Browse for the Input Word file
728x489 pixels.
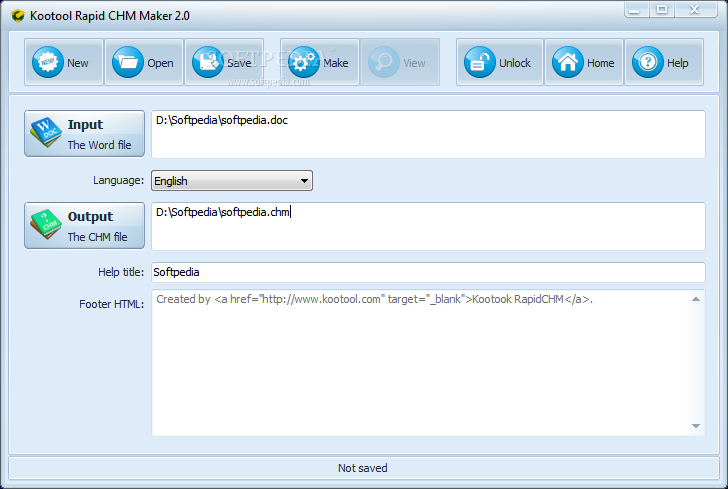84,134
